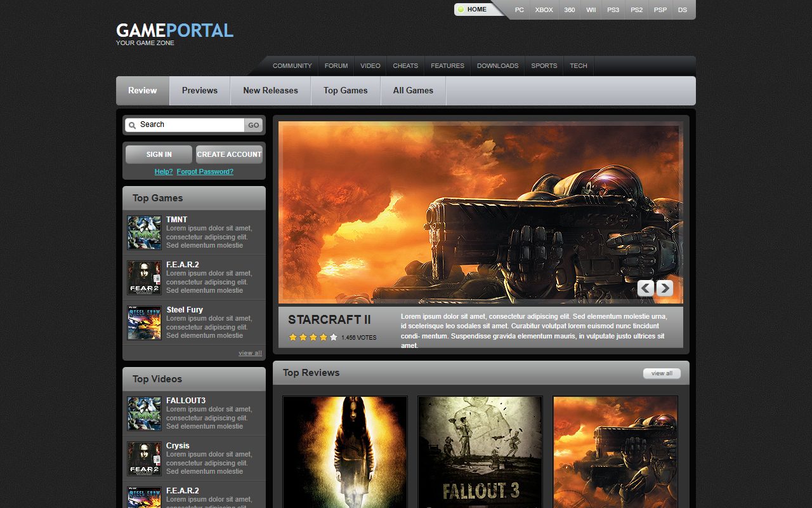Select the PSP platform tab
Viewport: 812px width, 508px height.
click(x=660, y=10)
